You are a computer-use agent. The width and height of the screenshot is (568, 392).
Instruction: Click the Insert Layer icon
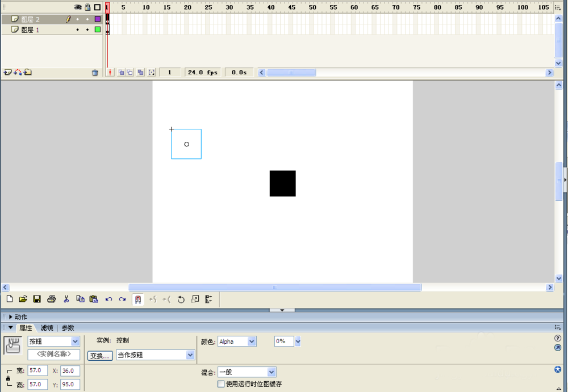pyautogui.click(x=7, y=73)
